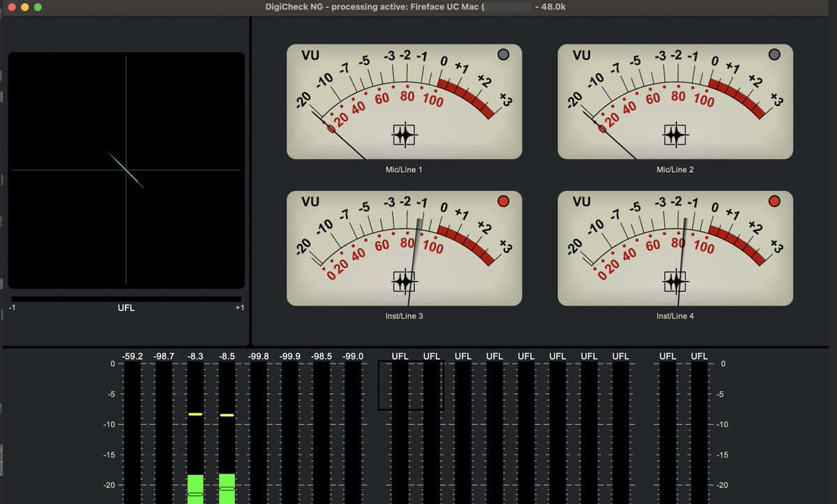Click the DigiCheck NG window title text

416,6
